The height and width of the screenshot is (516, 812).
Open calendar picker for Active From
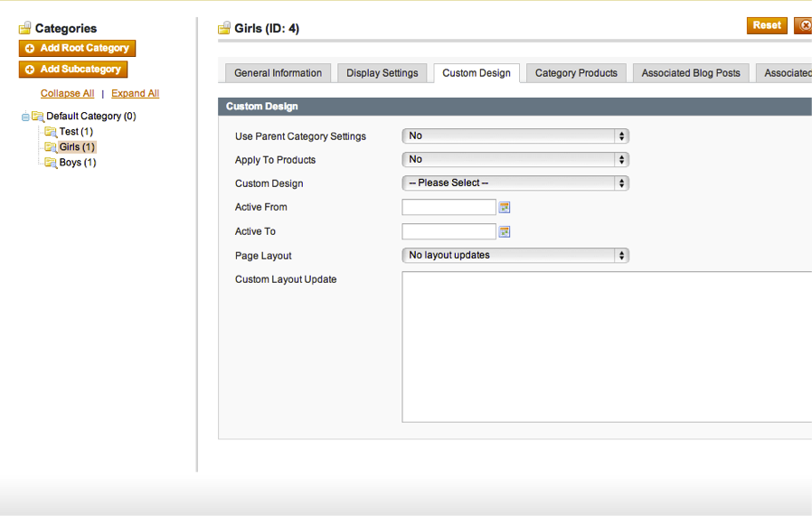(x=505, y=208)
